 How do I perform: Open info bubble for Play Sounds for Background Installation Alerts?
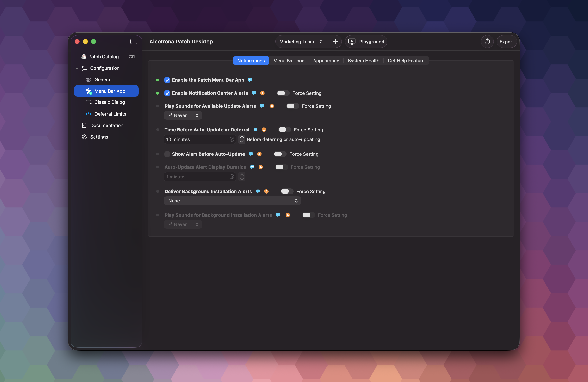click(x=278, y=215)
